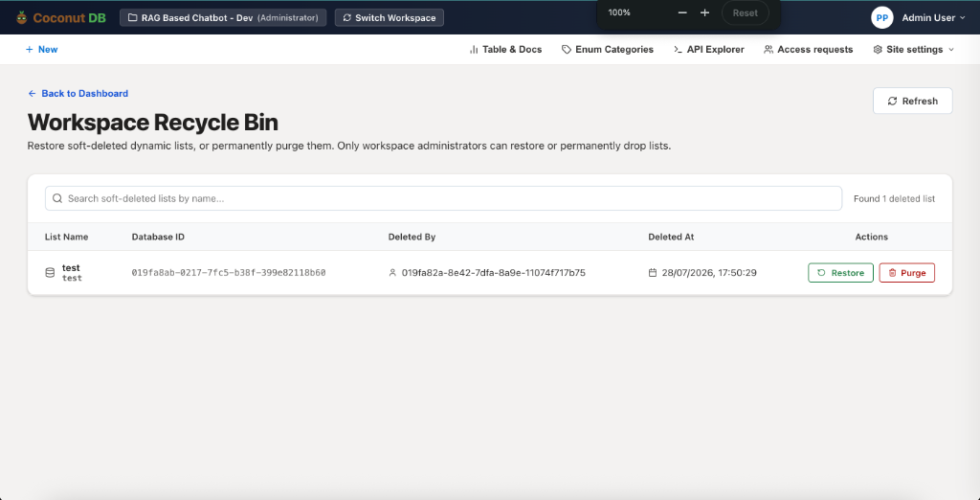Expand the Site settings dropdown

(x=914, y=50)
